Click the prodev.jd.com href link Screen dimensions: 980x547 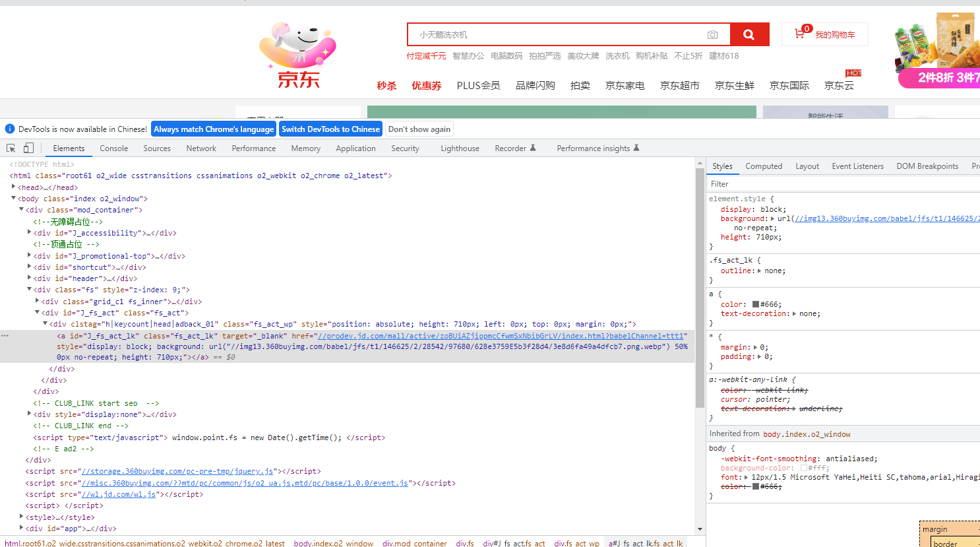coord(501,336)
